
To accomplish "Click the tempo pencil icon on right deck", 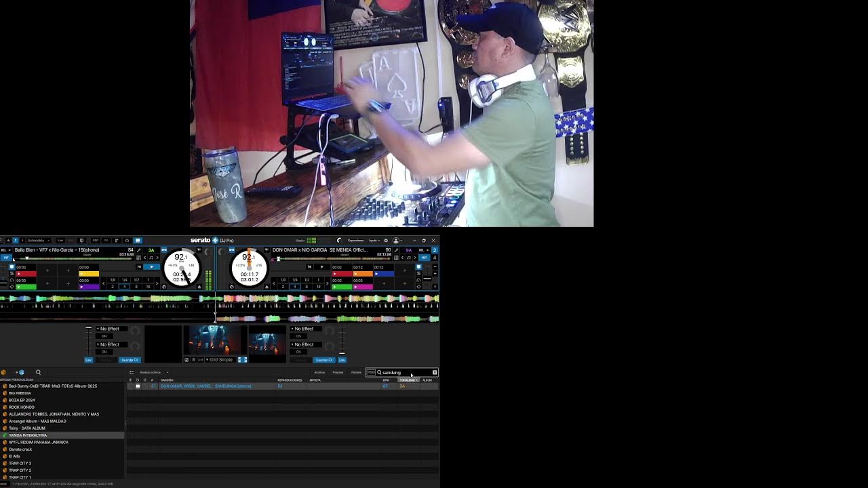I will 396,250.
